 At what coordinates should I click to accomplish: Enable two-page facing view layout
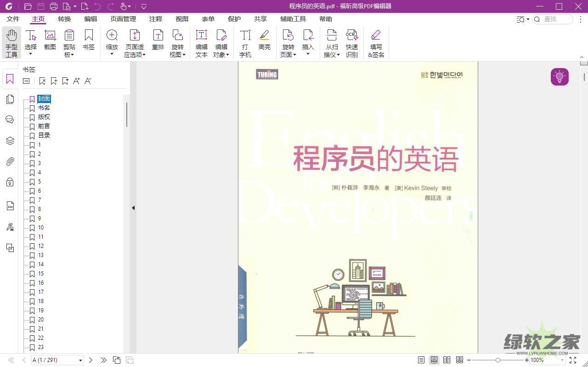(x=447, y=360)
